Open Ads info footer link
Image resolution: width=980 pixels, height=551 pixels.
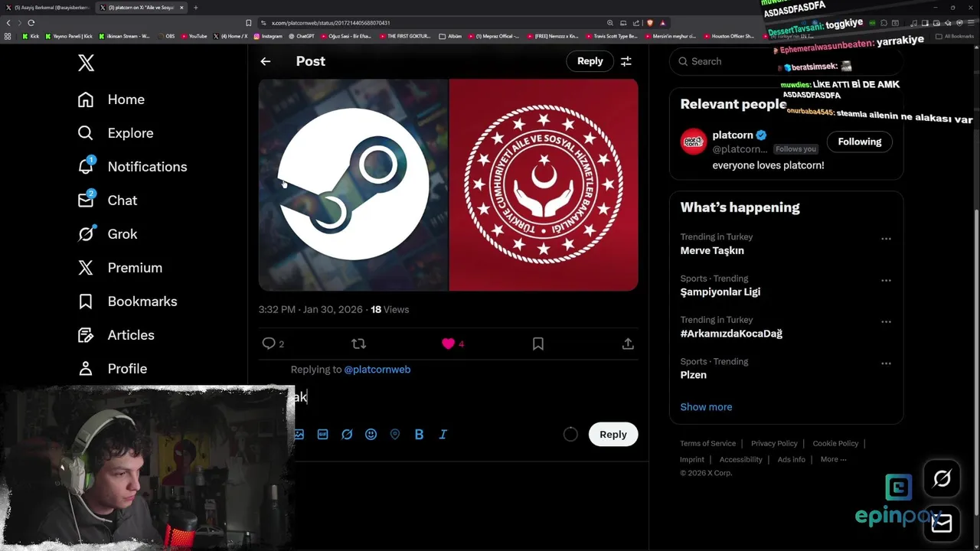click(x=791, y=459)
